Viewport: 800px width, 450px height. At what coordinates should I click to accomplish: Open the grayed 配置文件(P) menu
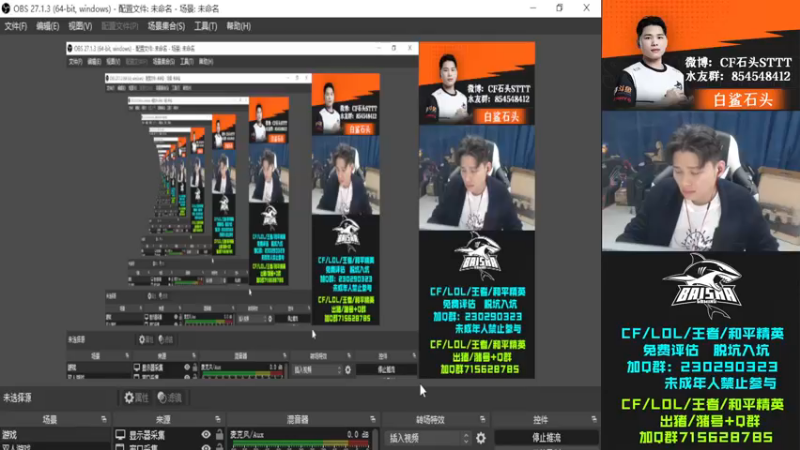tap(120, 26)
